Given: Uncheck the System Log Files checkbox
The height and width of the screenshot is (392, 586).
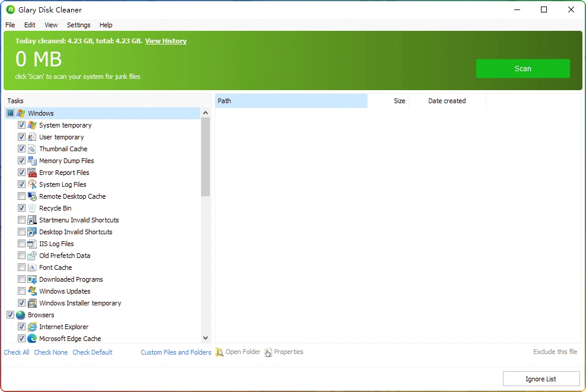Looking at the screenshot, I should click(21, 184).
